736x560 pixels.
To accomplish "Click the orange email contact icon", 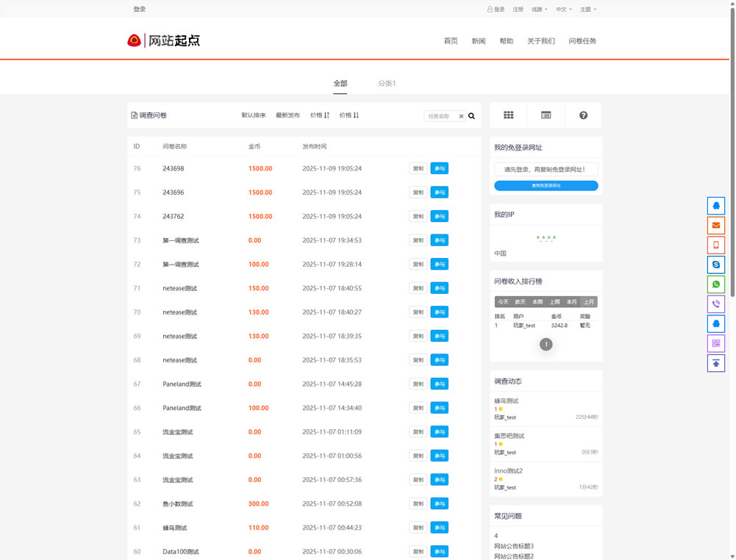I will click(715, 226).
